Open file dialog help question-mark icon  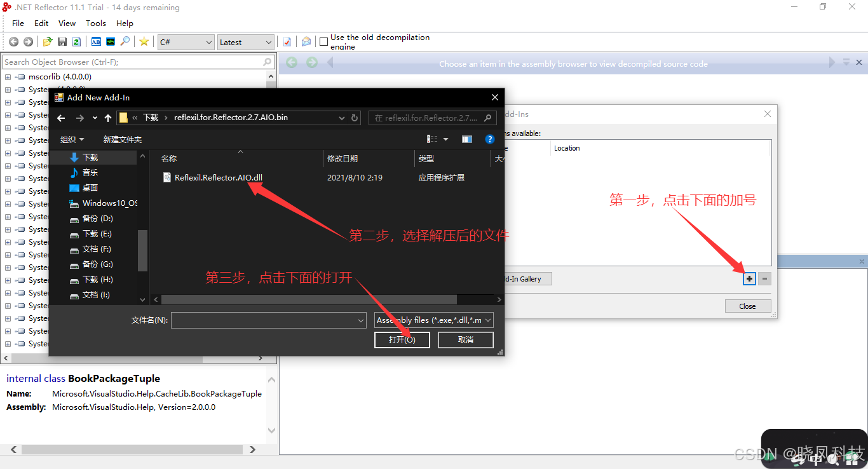click(x=490, y=139)
